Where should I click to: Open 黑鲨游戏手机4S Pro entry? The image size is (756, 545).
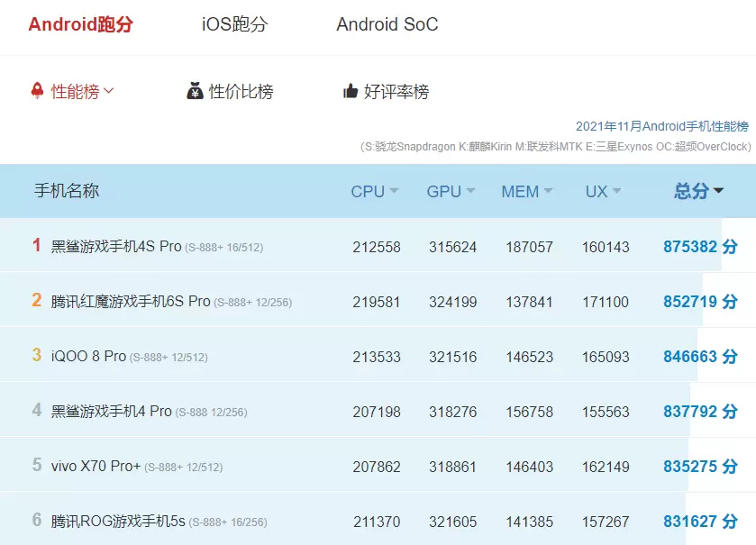click(116, 246)
